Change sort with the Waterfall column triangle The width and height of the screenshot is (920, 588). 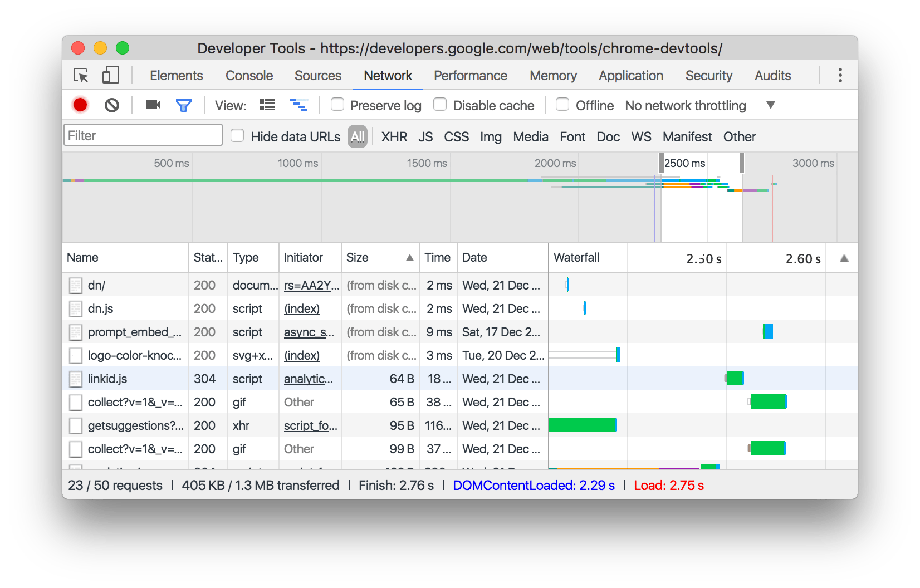(844, 258)
